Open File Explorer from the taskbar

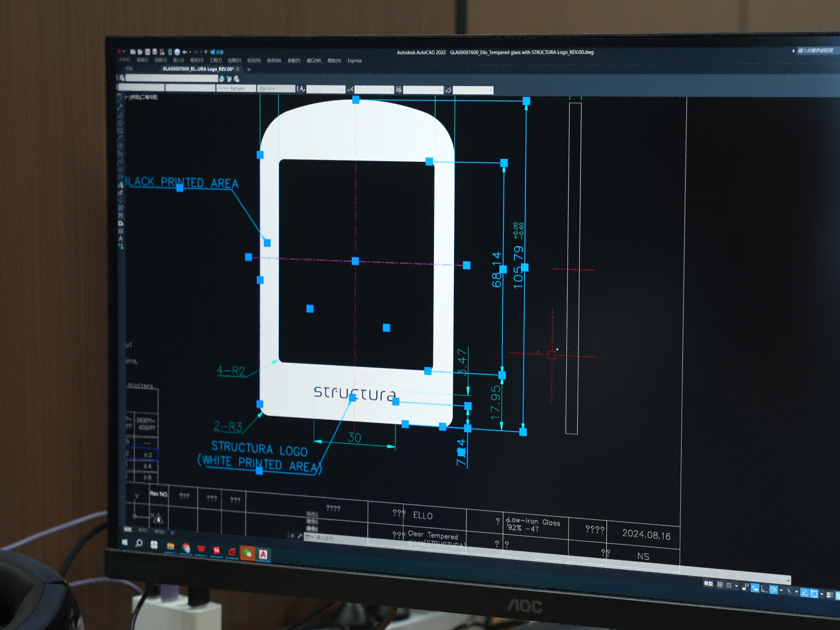170,547
